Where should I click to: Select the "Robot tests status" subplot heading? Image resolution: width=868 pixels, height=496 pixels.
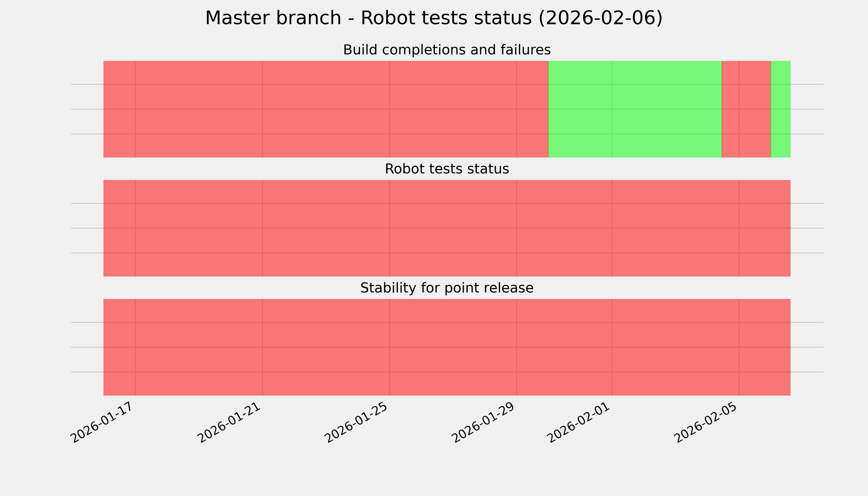pos(447,169)
